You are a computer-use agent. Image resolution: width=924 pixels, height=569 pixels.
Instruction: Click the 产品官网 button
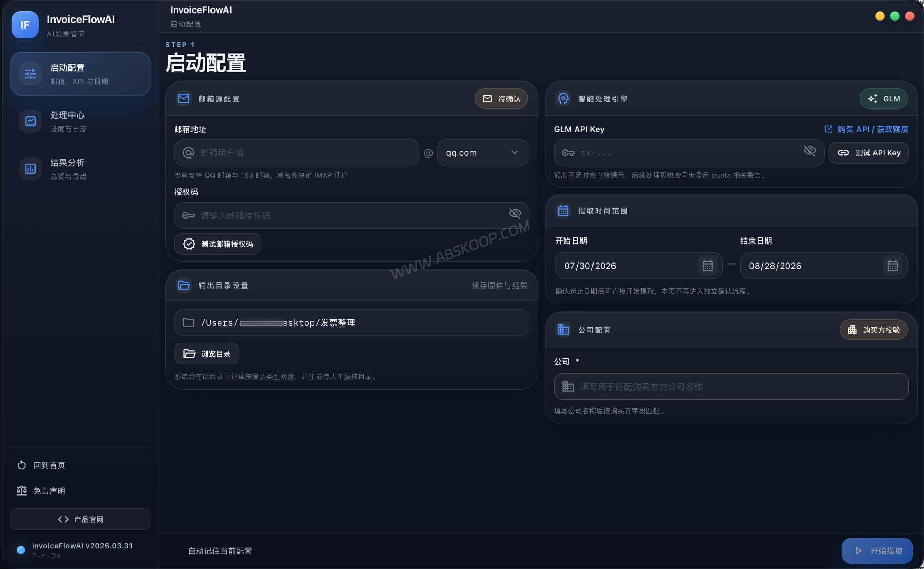80,519
